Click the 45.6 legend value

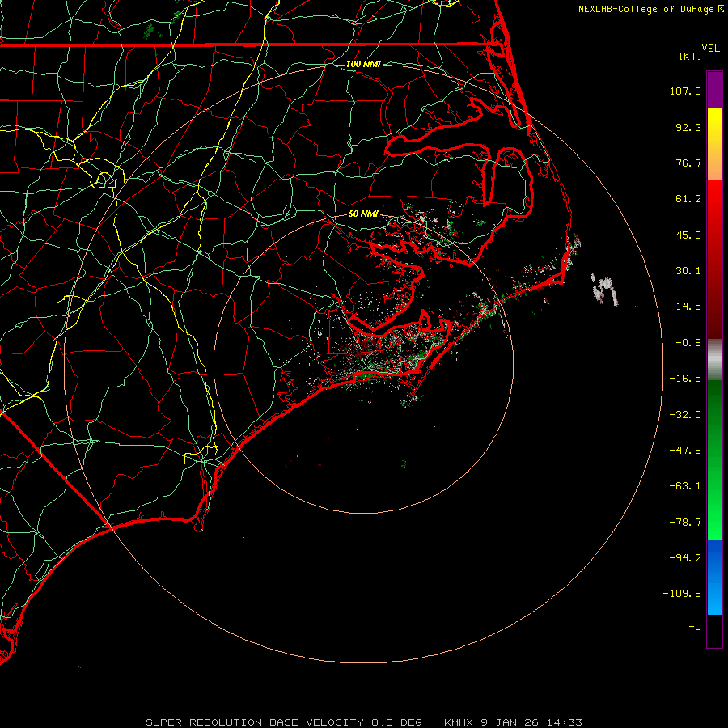pyautogui.click(x=688, y=235)
